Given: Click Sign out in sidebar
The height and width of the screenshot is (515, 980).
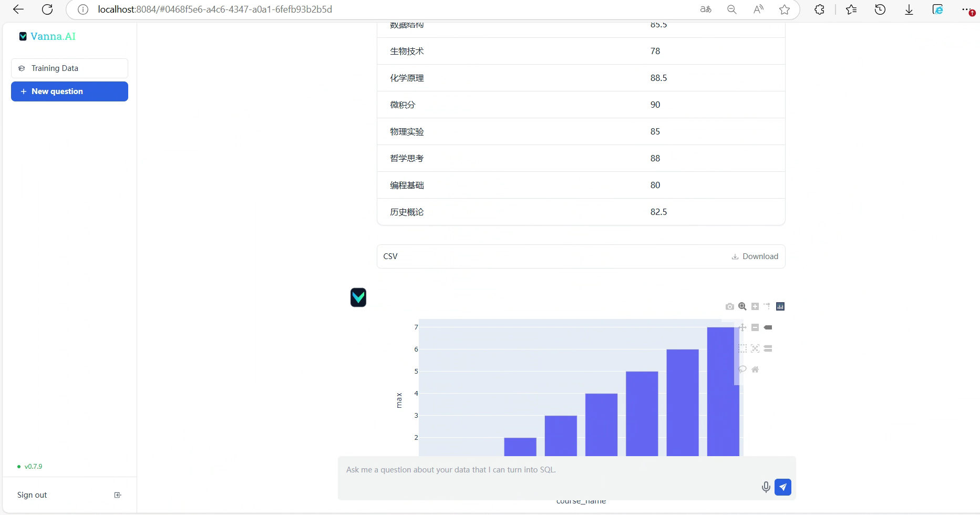Looking at the screenshot, I should pyautogui.click(x=32, y=495).
